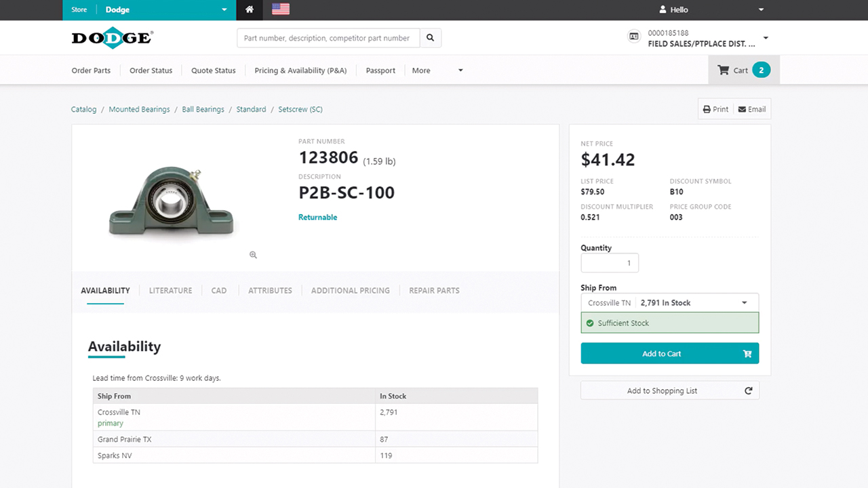The height and width of the screenshot is (488, 868).
Task: Click the P2B-SC-100 bearing product image
Action: pyautogui.click(x=171, y=202)
